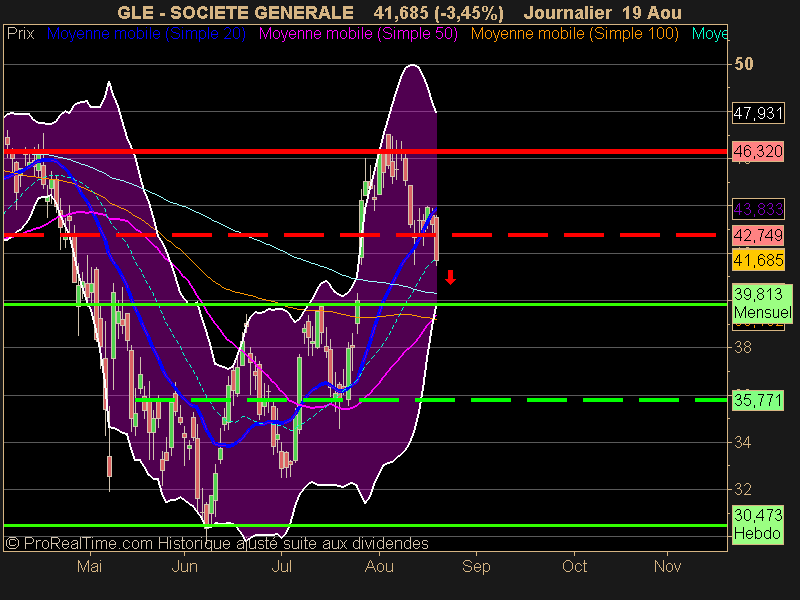This screenshot has height=600, width=800.
Task: Click the 'Mai' month on time axis
Action: click(89, 566)
